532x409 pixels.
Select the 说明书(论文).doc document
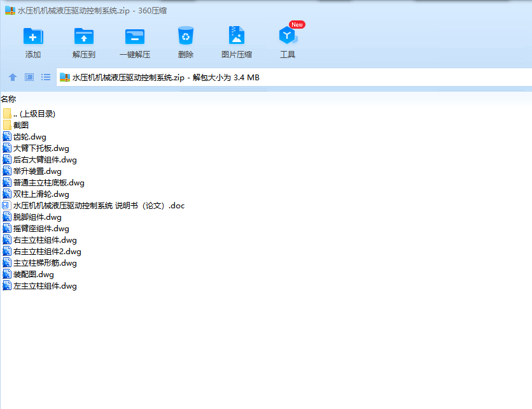94,206
